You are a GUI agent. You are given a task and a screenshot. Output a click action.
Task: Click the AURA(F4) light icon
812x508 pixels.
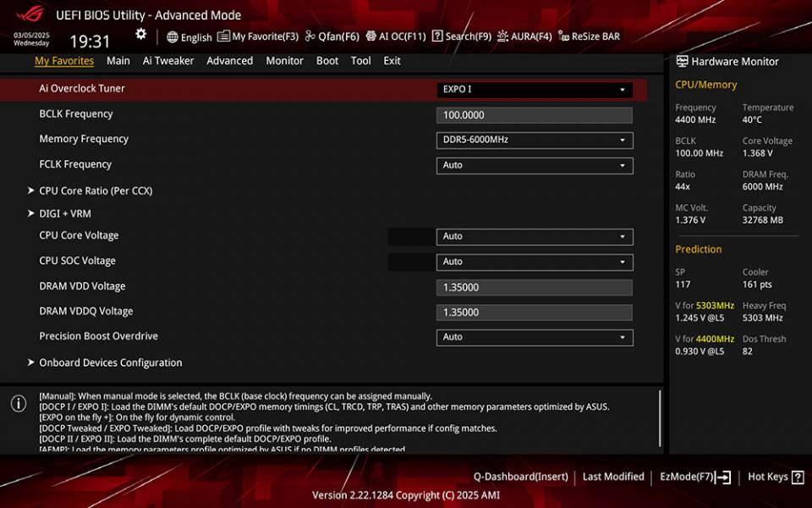502,36
